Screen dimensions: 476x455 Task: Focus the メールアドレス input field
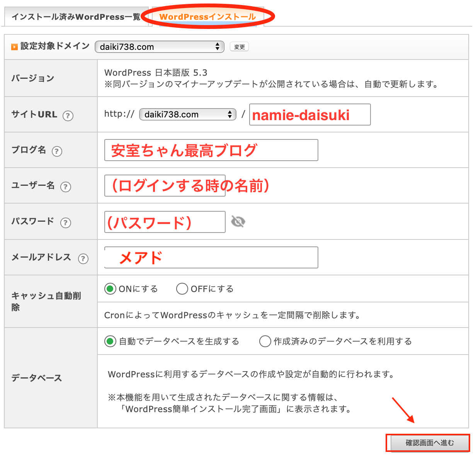coord(211,257)
